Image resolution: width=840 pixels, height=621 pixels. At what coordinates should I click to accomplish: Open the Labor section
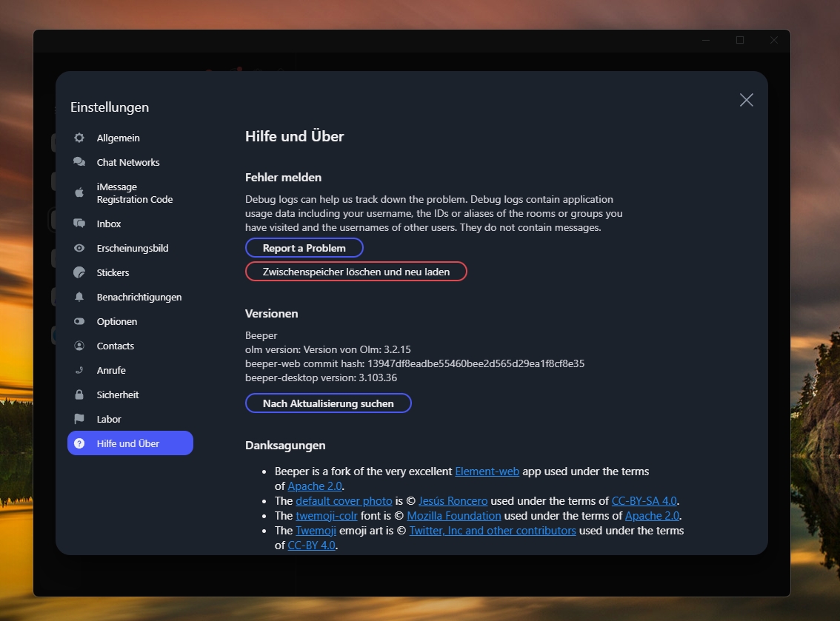[x=130, y=419]
